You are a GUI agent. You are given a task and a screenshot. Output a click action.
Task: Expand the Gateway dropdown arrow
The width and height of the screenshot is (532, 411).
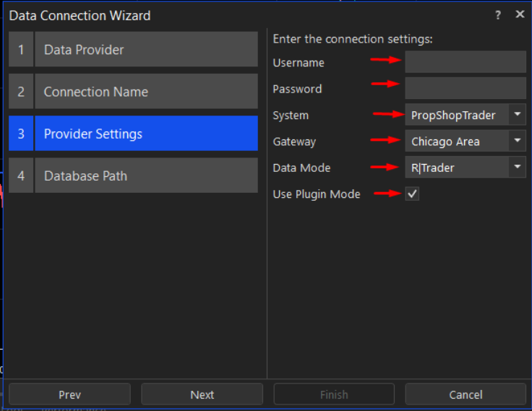[517, 140]
